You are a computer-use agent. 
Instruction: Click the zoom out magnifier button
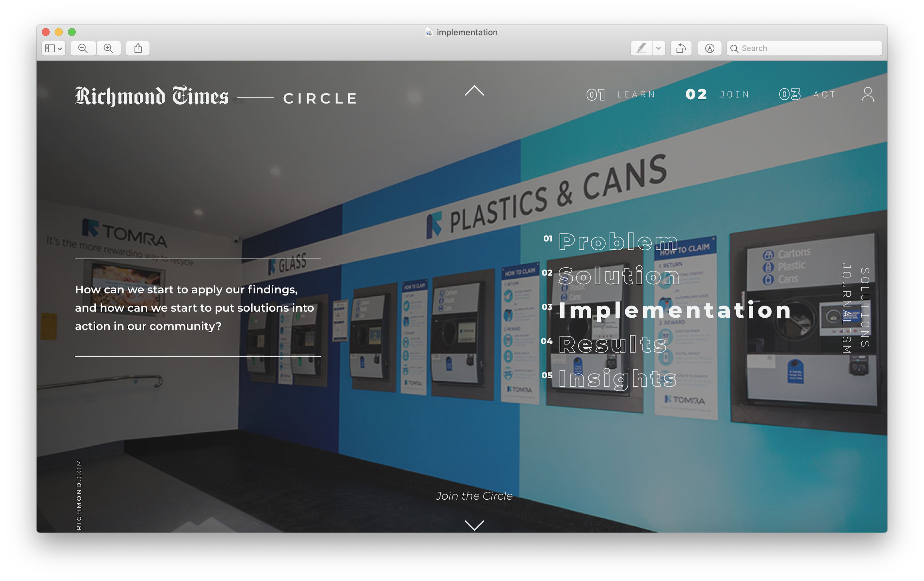pos(83,48)
